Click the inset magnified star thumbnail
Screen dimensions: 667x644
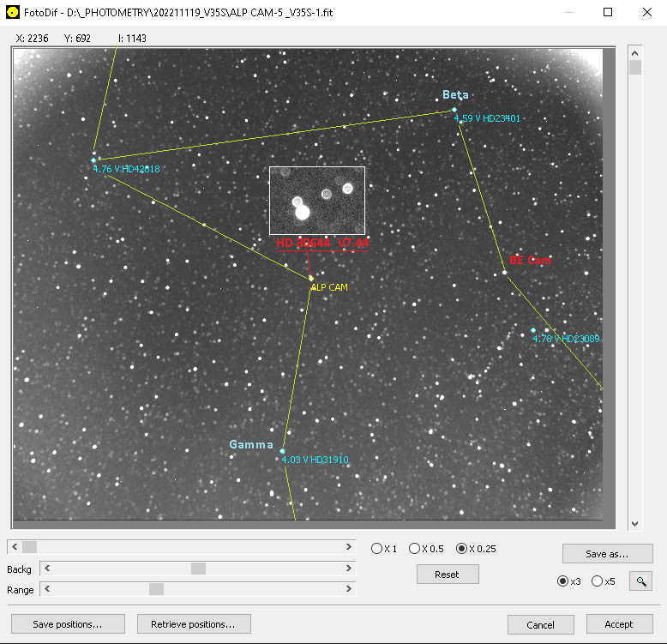[317, 200]
